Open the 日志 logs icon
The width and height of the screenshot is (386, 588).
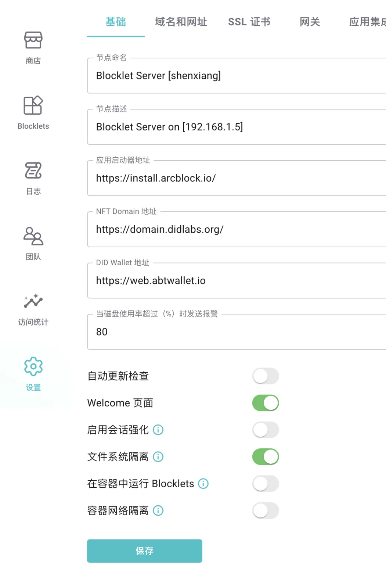pyautogui.click(x=33, y=171)
